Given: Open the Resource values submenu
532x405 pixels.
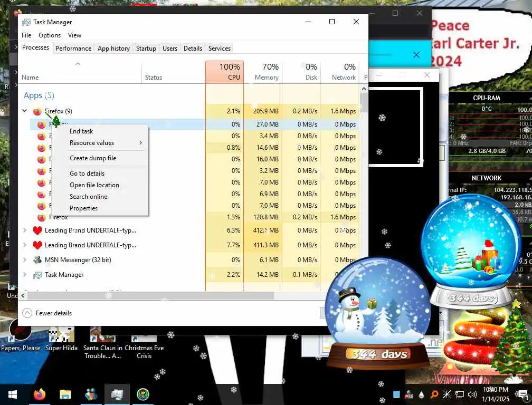Looking at the screenshot, I should coord(105,143).
